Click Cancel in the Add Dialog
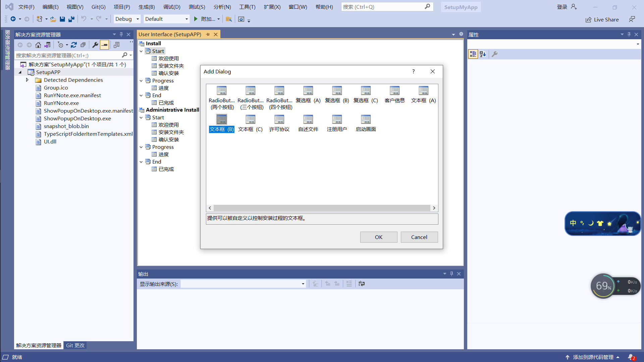644x362 pixels. [x=419, y=237]
